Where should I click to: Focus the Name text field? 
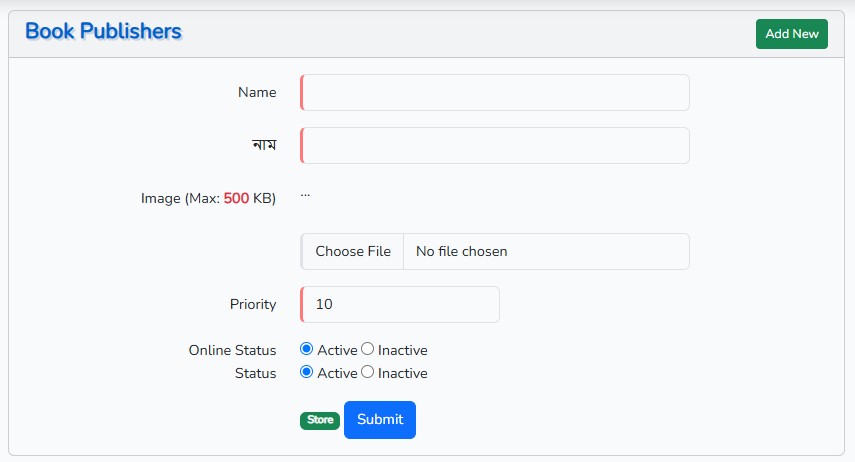[495, 93]
